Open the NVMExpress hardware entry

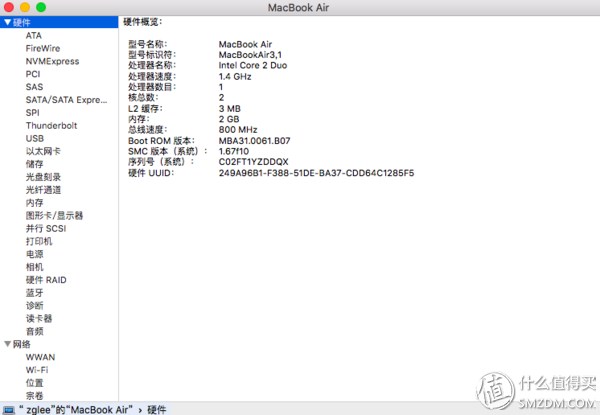52,61
